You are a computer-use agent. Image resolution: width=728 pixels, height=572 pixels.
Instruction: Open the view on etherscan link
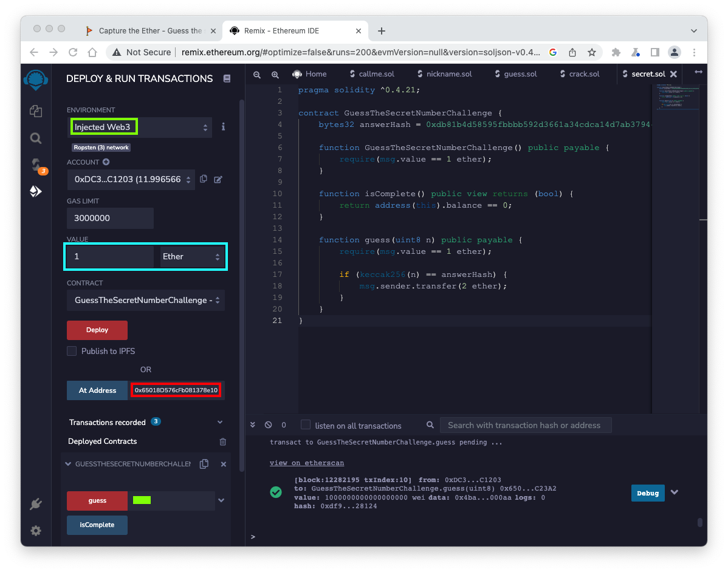[x=307, y=463]
